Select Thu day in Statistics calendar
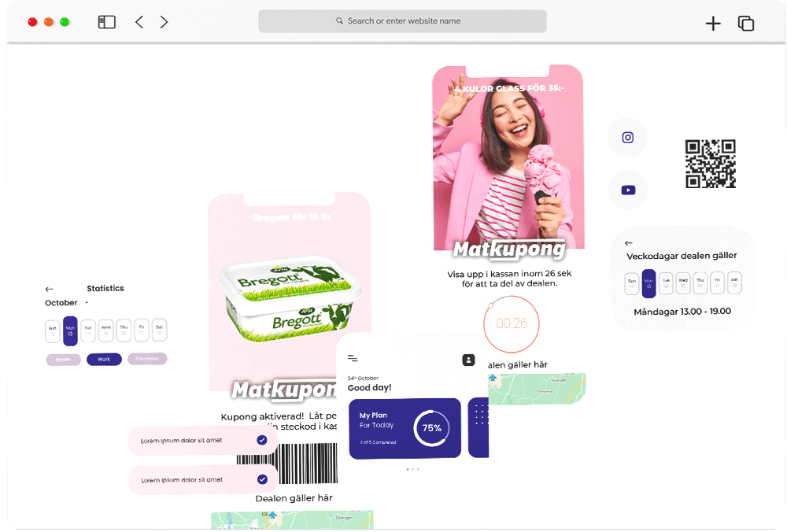This screenshot has height=532, width=787. click(x=124, y=331)
